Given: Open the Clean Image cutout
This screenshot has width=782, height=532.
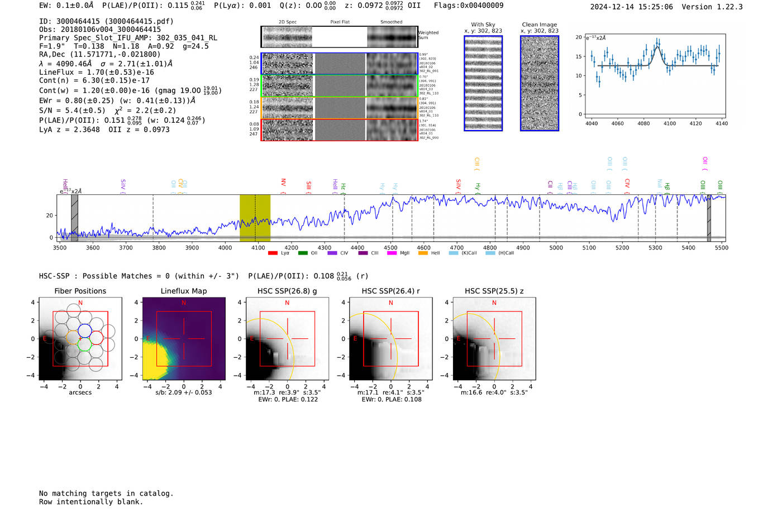Looking at the screenshot, I should (x=540, y=83).
